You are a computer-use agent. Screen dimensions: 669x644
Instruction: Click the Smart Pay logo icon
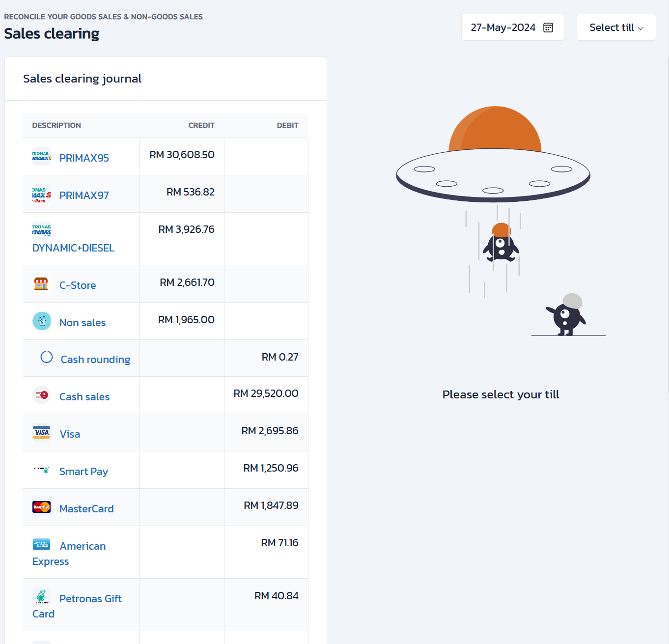click(41, 470)
